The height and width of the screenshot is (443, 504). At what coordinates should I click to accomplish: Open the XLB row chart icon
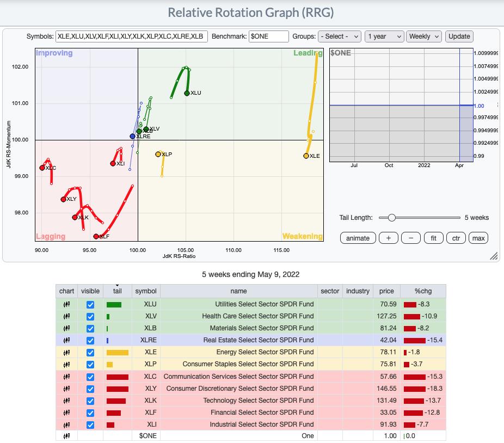(x=66, y=328)
